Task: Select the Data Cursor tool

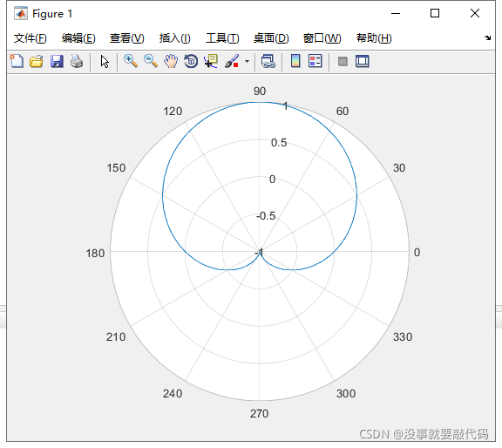Action: (211, 61)
